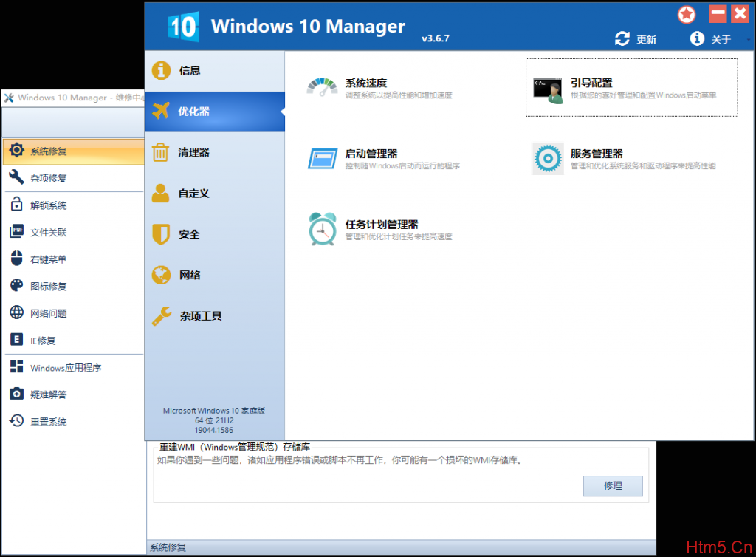Click the tiles icon beside Windows应用程序
This screenshot has width=756, height=557.
tap(16, 366)
